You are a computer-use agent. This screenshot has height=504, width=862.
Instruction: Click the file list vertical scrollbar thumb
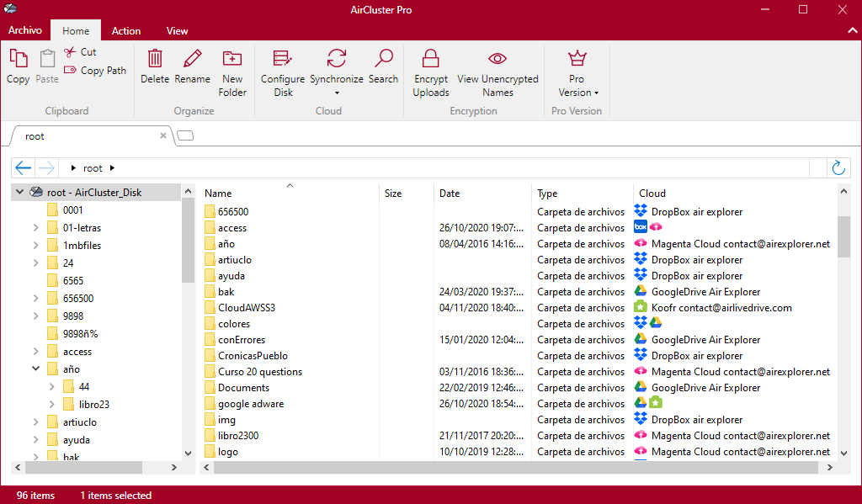[x=843, y=236]
